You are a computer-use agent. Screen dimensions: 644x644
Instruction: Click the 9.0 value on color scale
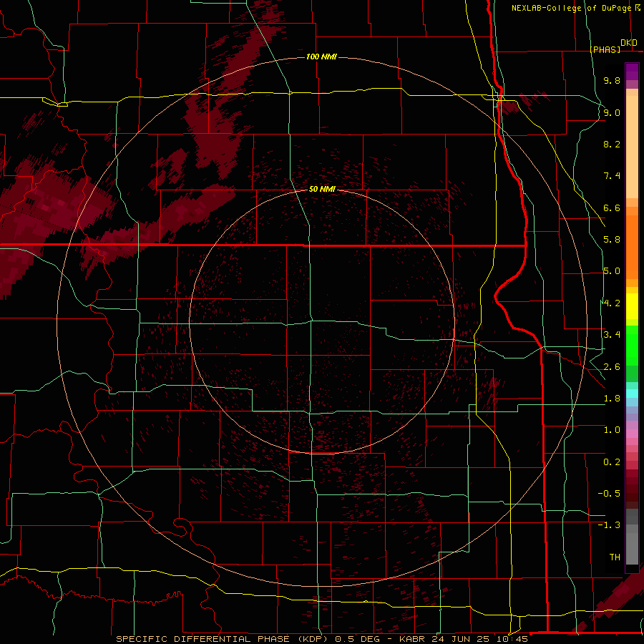click(612, 112)
